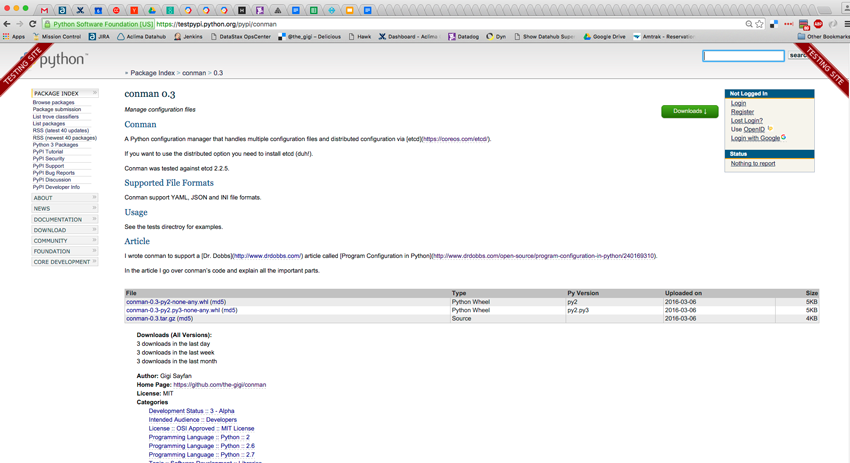Open the github.com/the-gigi/conman home page link

pos(220,384)
